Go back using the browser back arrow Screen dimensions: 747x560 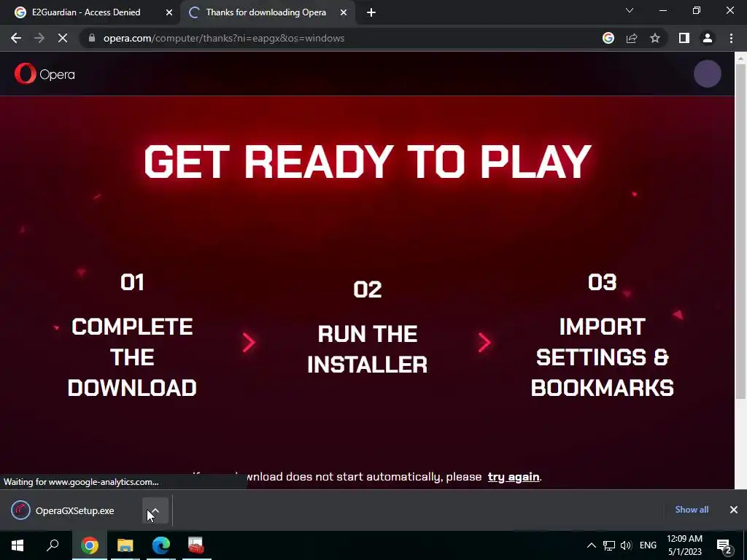pyautogui.click(x=16, y=38)
